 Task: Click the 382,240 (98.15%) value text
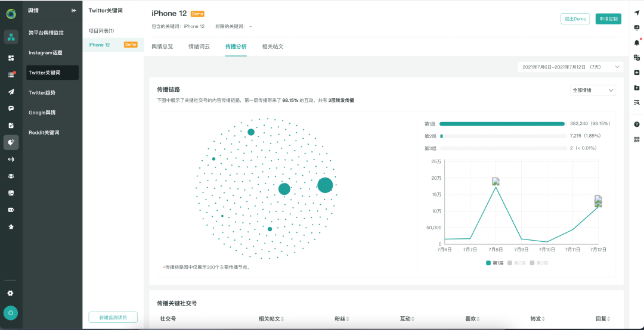pos(590,123)
